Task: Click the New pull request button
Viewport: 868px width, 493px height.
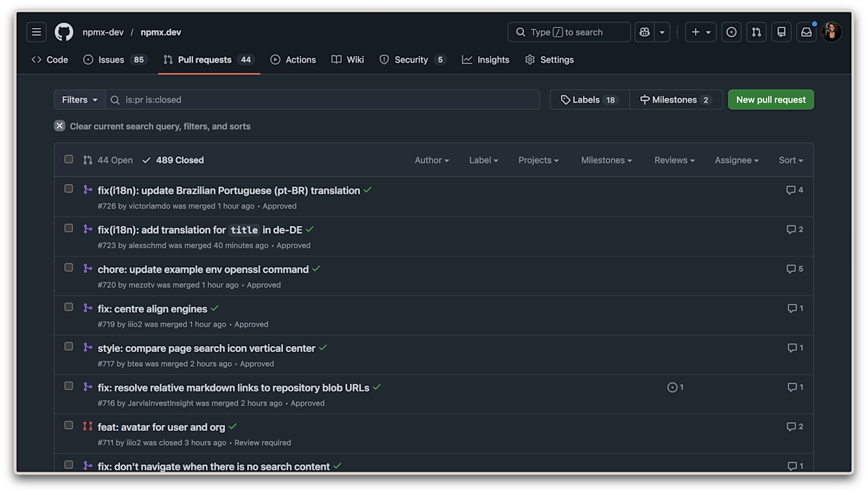Action: pyautogui.click(x=771, y=100)
